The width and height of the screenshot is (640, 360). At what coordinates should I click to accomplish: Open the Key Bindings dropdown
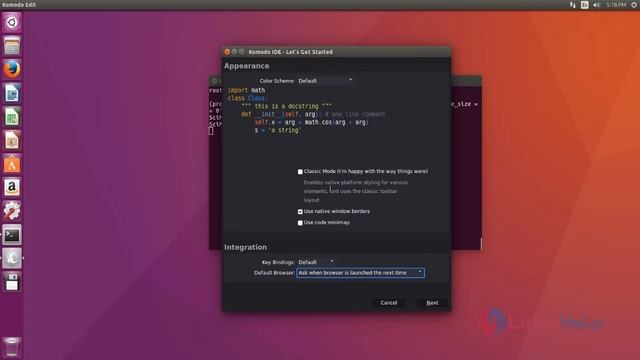[316, 262]
